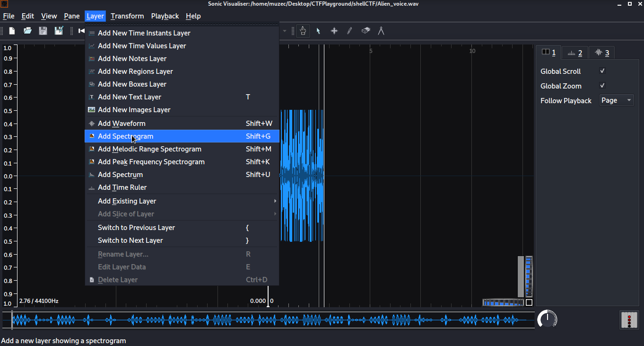This screenshot has width=644, height=346.
Task: Select Add Spectrum entry
Action: (x=182, y=175)
